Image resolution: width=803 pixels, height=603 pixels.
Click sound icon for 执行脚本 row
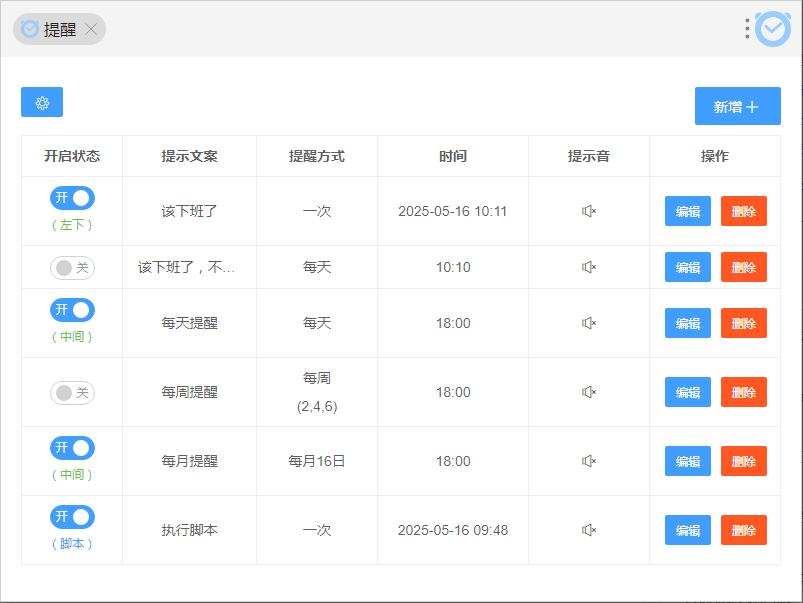tap(589, 530)
